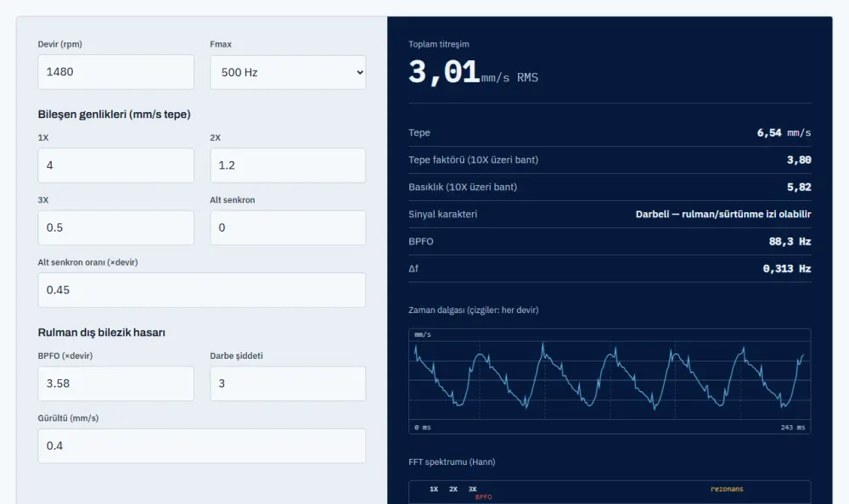
Task: Click the Devir (rpm) input field
Action: [115, 72]
